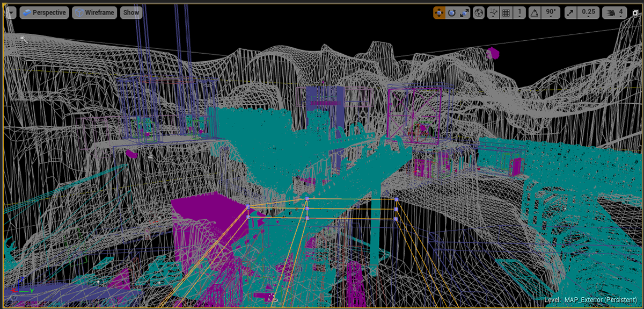
Task: Open the grid snap size dropdown
Action: (519, 12)
